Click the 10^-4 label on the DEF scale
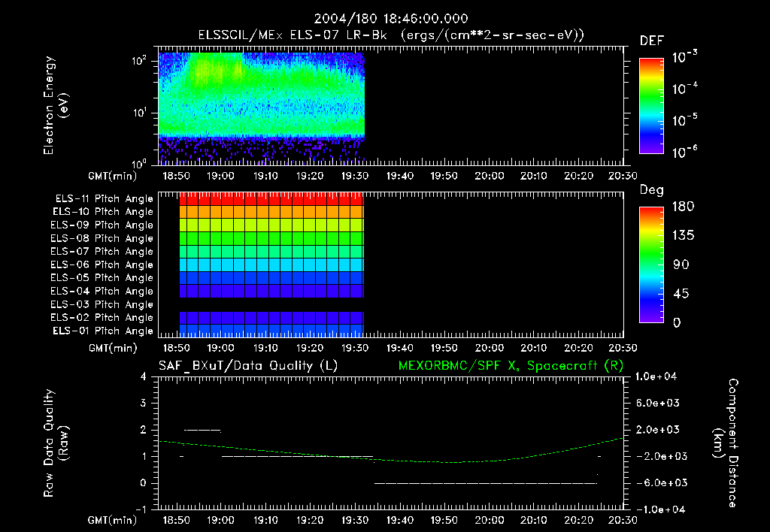This screenshot has width=770, height=532. click(x=684, y=89)
